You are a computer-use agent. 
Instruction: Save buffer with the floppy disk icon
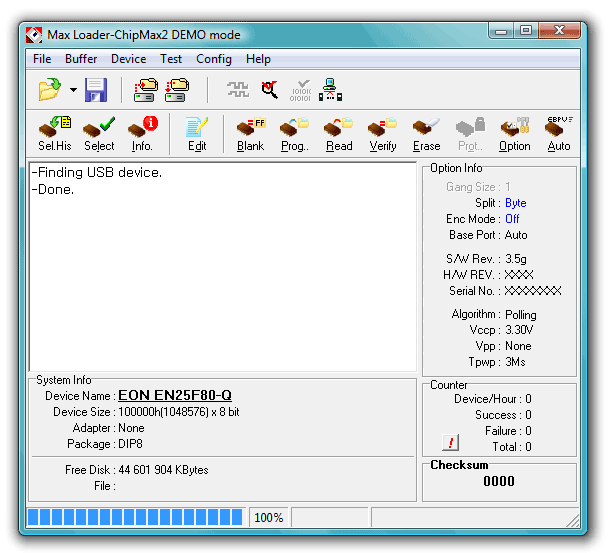click(x=96, y=90)
